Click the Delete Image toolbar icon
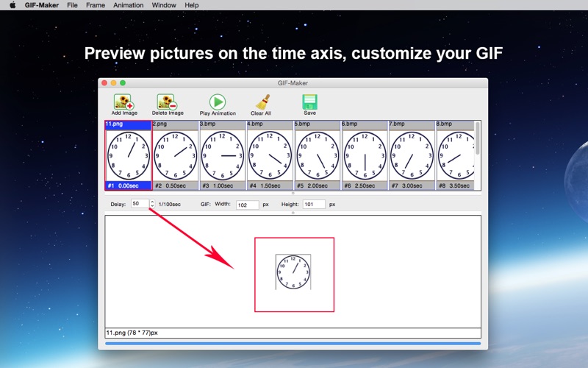This screenshot has width=588, height=368. [x=168, y=105]
